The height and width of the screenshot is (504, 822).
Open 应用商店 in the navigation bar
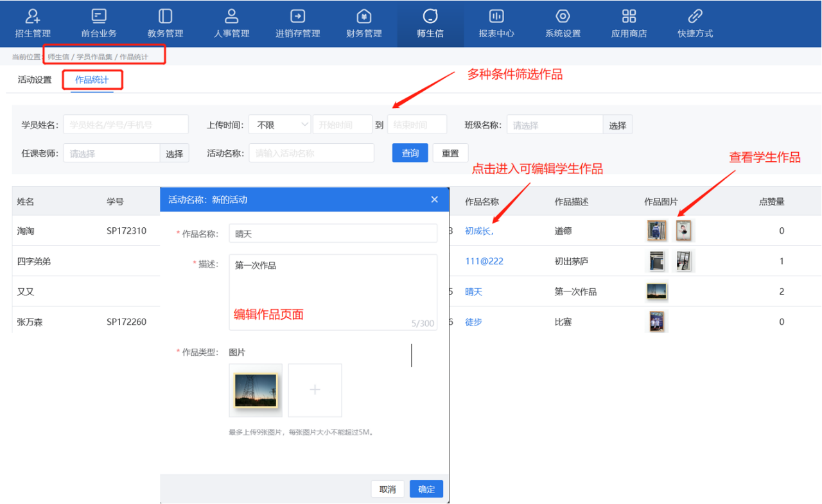click(x=629, y=24)
